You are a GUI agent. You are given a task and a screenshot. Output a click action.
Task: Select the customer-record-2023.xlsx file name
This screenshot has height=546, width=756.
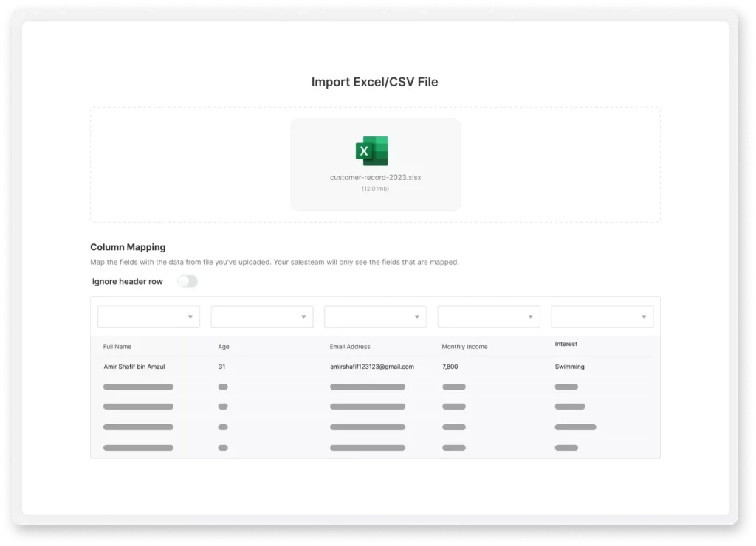(375, 178)
